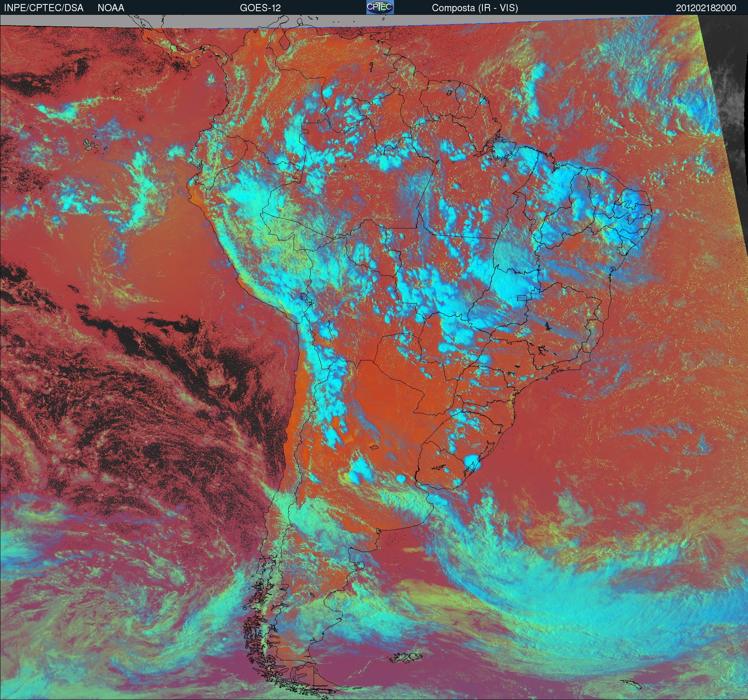Image resolution: width=748 pixels, height=700 pixels.
Task: Click the INPE/CPTEC/DSA header text
Action: point(44,8)
